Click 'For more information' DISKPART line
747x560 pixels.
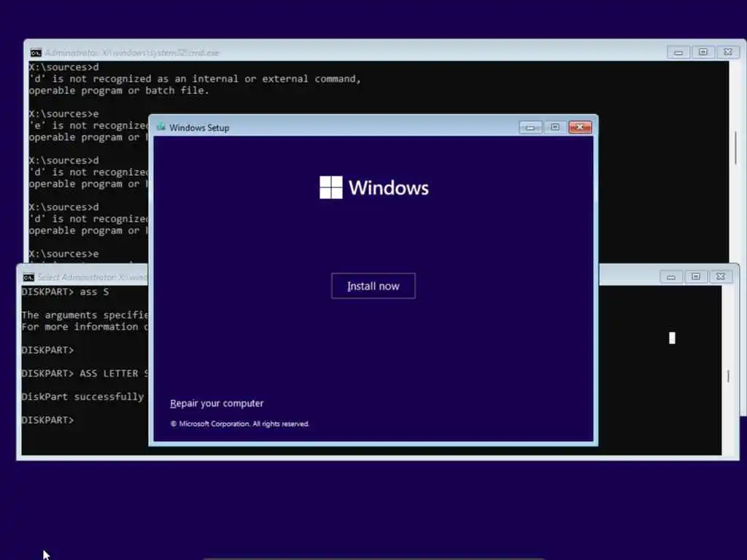click(x=85, y=327)
